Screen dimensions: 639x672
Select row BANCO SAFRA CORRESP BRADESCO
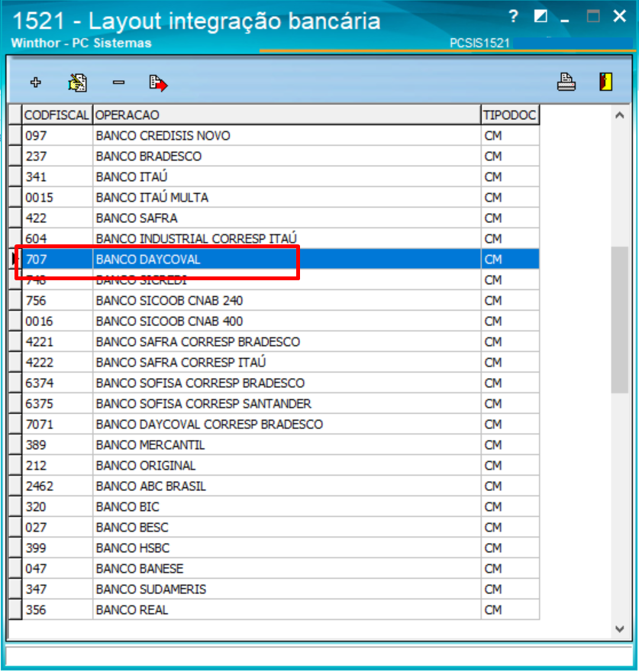[x=273, y=341]
